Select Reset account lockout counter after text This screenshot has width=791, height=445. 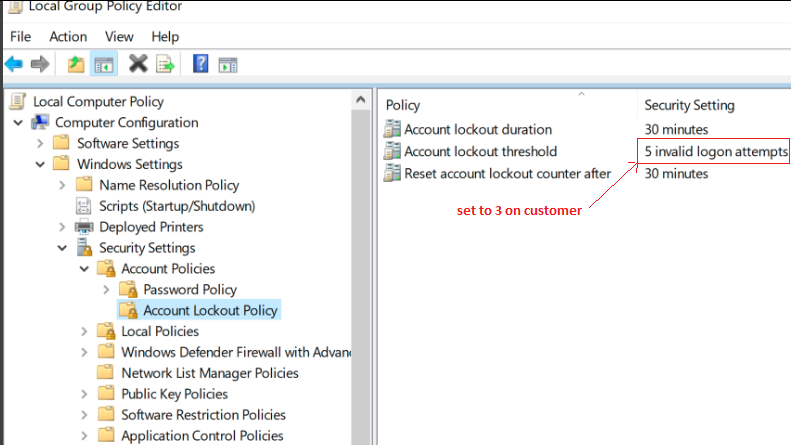click(x=507, y=174)
